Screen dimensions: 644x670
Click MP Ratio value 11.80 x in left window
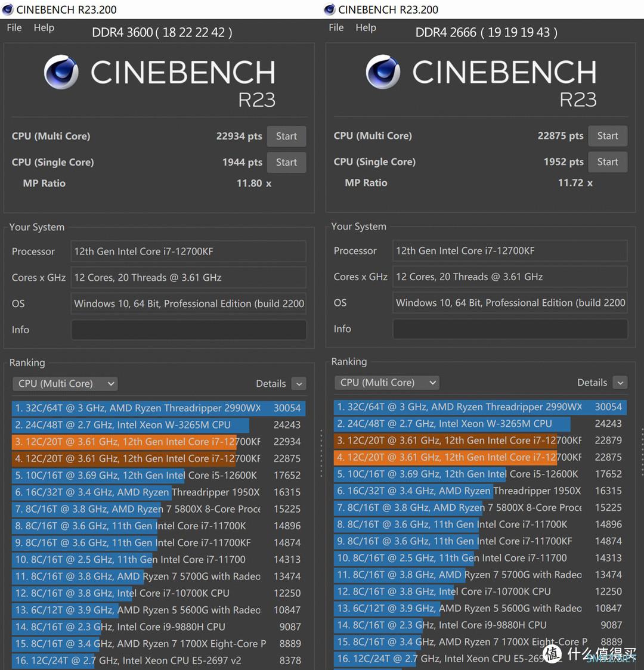pos(254,184)
